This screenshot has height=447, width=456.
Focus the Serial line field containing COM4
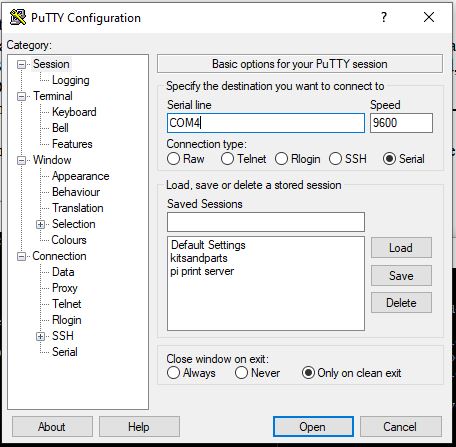point(266,123)
